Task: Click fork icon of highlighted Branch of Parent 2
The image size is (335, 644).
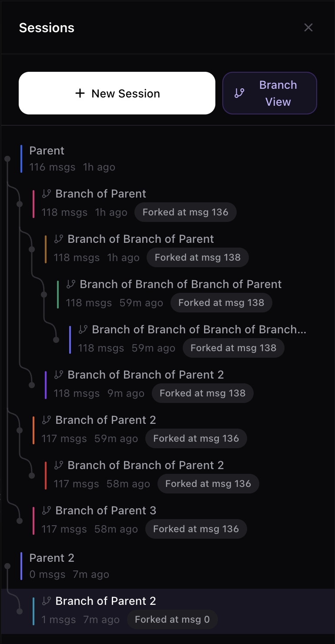Action: tap(47, 601)
